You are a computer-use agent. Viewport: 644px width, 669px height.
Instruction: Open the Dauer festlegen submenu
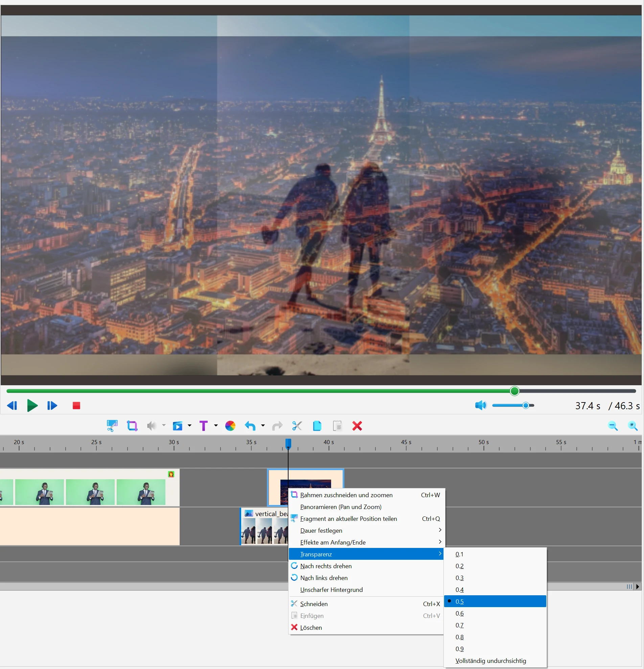click(366, 530)
